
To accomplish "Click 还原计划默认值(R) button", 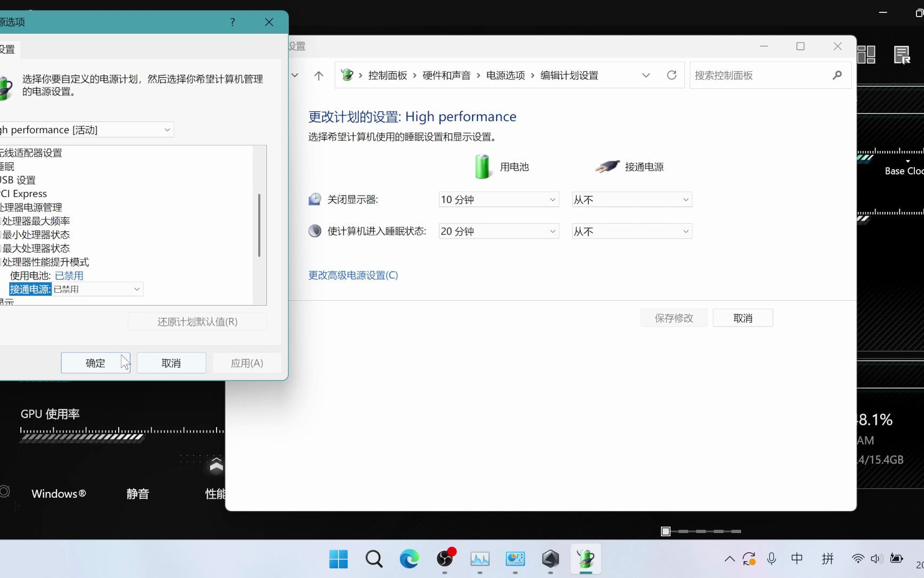I will (x=197, y=322).
